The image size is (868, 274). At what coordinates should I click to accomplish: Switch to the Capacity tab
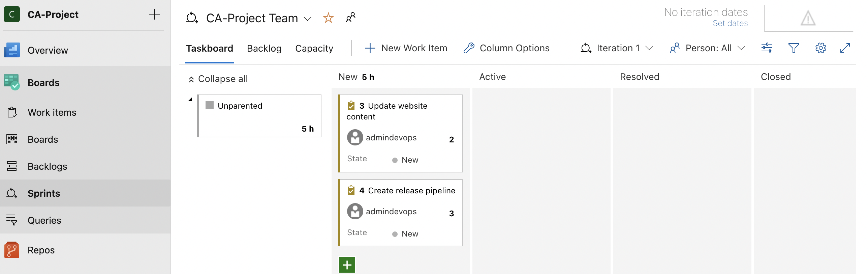(314, 49)
